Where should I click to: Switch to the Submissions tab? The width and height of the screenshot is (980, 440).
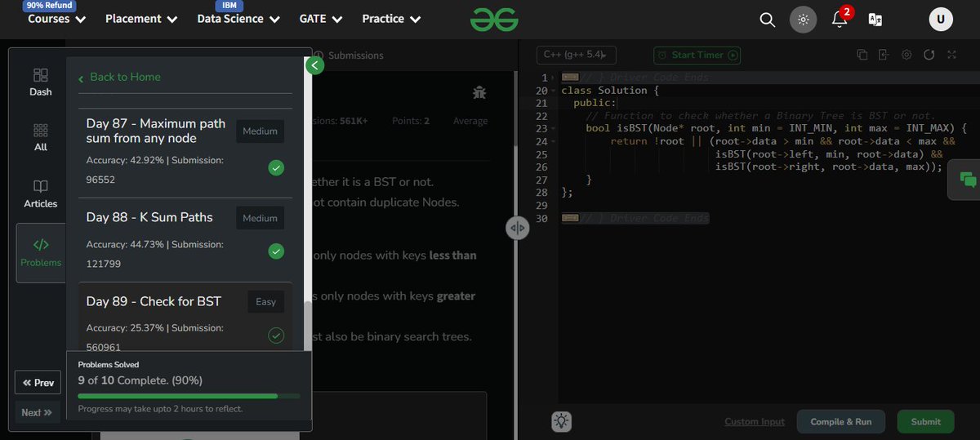tap(349, 56)
